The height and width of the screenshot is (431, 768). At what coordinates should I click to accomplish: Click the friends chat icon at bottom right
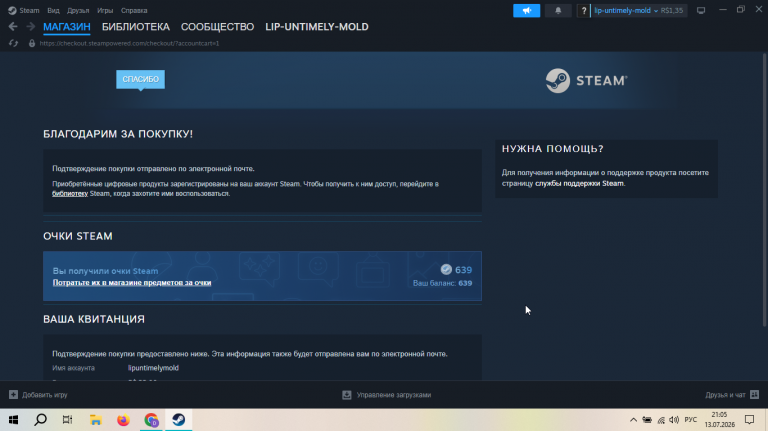tap(754, 395)
